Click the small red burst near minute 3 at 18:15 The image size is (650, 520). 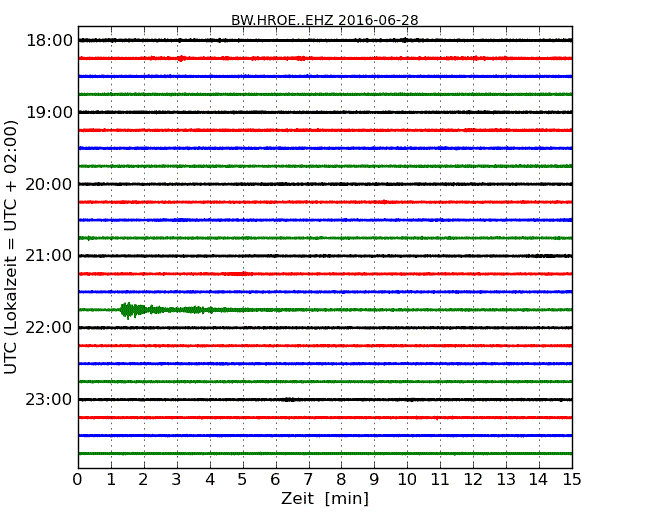(181, 58)
